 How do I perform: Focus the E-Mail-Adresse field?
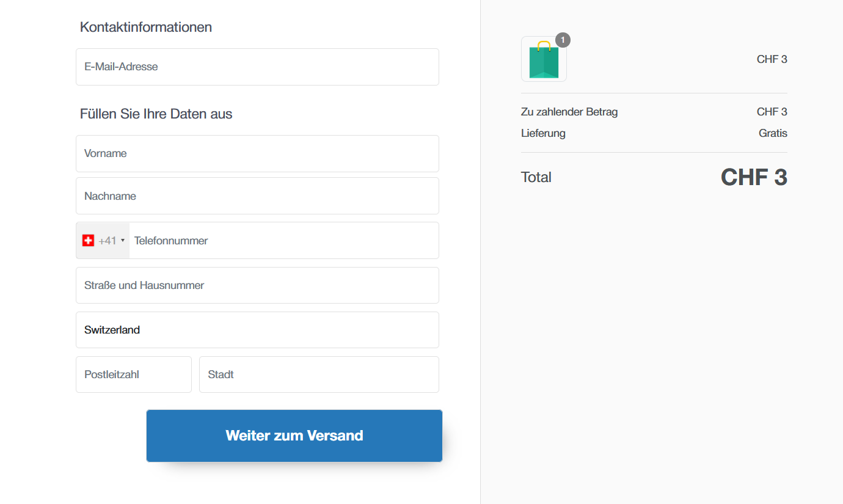[x=257, y=67]
